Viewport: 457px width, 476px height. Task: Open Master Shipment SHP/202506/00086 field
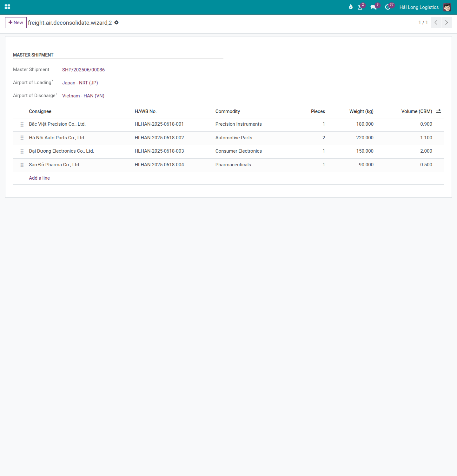(x=83, y=70)
